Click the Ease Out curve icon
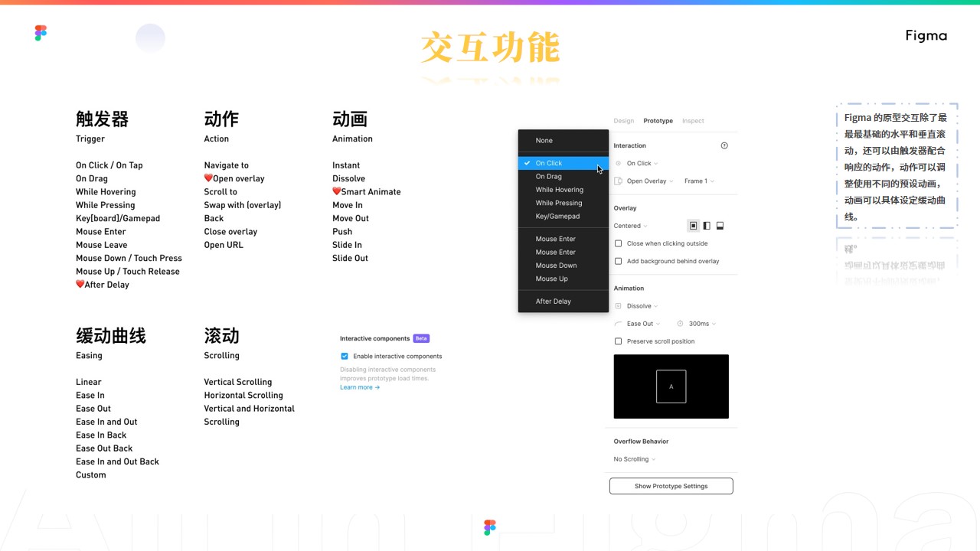Screen dimensions: 980x551 pyautogui.click(x=619, y=324)
